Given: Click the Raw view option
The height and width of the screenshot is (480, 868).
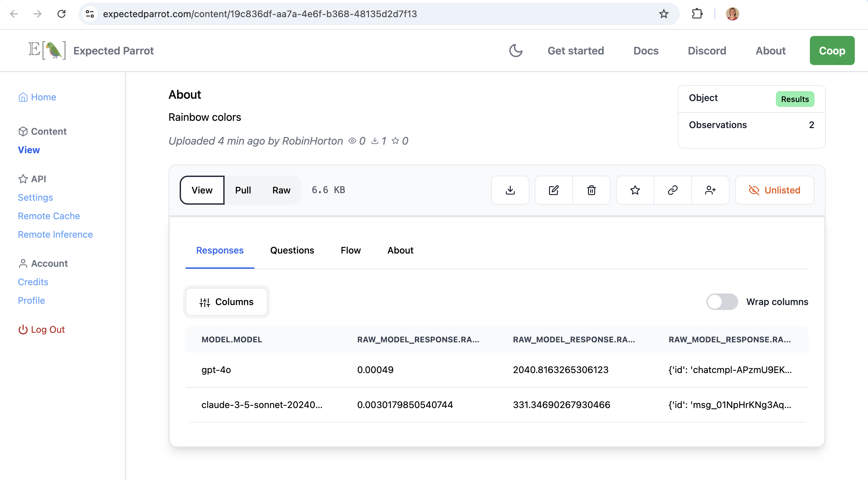Looking at the screenshot, I should tap(281, 190).
